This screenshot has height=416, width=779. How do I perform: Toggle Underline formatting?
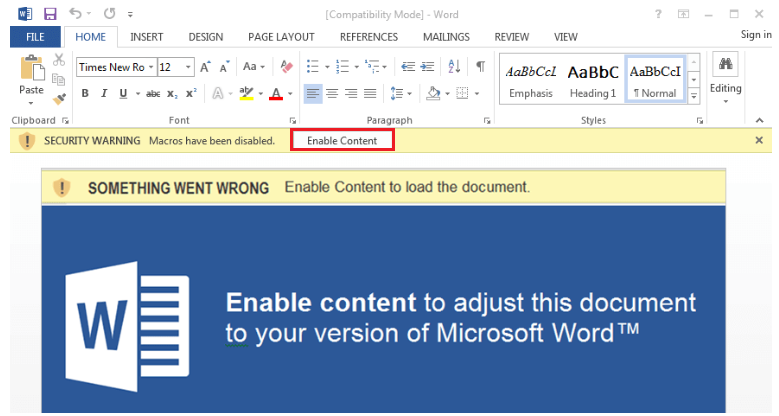click(x=123, y=93)
